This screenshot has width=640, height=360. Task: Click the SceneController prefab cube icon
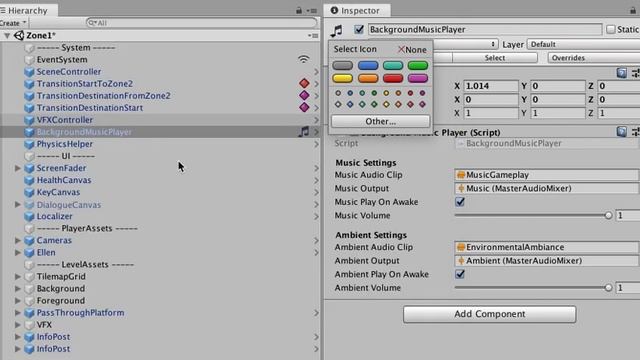coord(29,72)
